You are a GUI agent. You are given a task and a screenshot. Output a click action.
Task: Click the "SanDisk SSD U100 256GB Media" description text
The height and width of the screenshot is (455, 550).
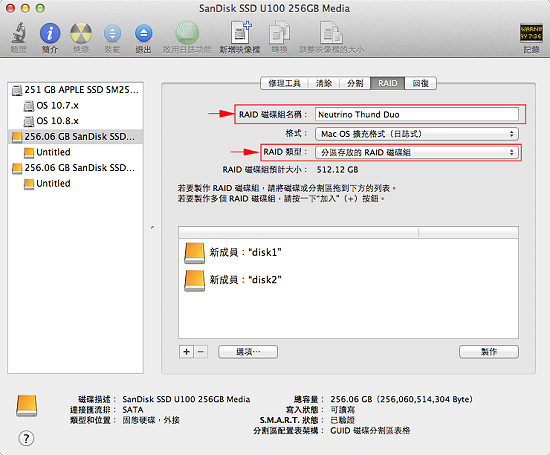click(186, 399)
